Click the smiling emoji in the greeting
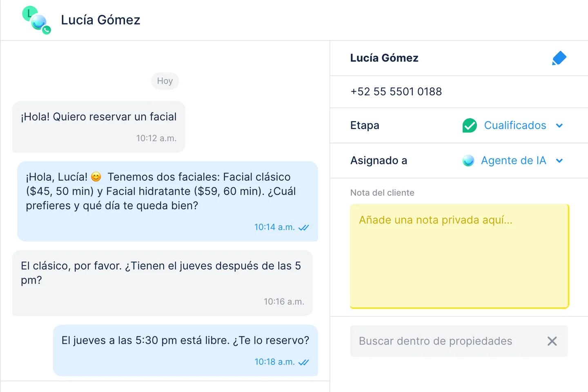The image size is (588, 392). [96, 177]
